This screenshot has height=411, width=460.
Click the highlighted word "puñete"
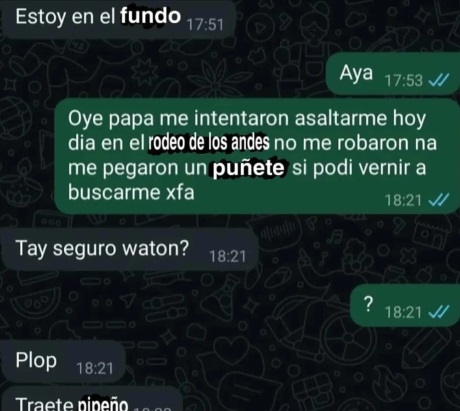[x=248, y=168]
